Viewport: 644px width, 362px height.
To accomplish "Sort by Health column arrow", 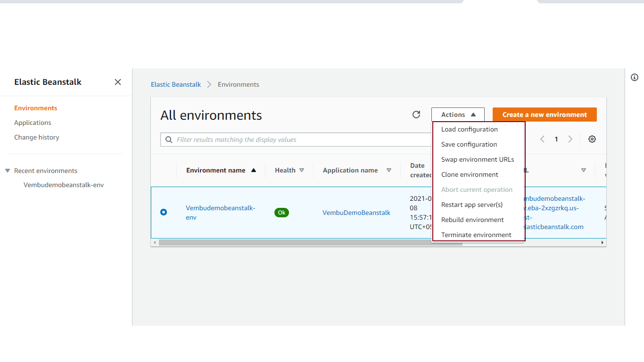I will pyautogui.click(x=302, y=170).
